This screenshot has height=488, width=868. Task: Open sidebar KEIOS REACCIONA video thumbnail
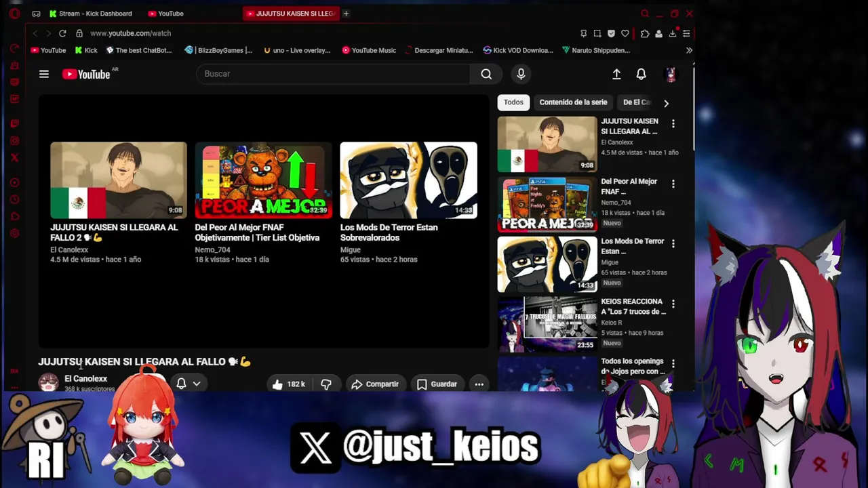tap(547, 324)
